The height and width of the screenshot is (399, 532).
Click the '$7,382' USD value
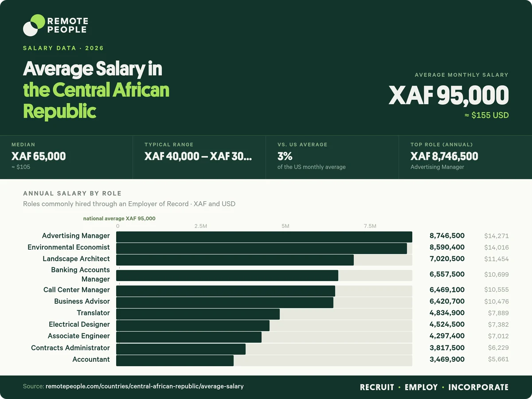point(498,325)
